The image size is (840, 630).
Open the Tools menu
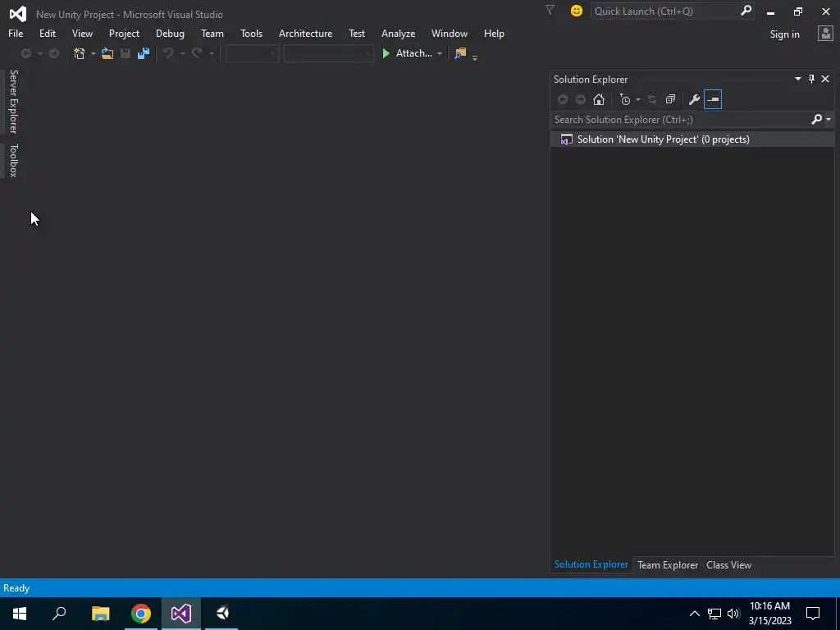(251, 33)
